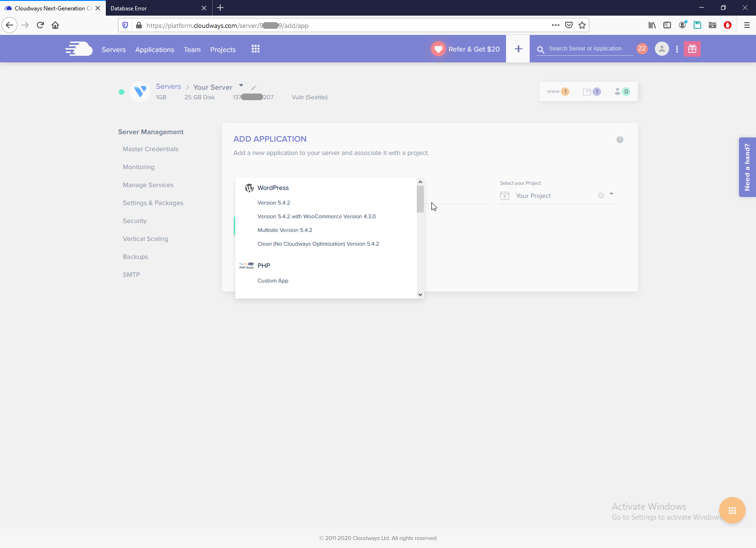Click the search magnifier icon
This screenshot has width=756, height=548.
(x=541, y=50)
